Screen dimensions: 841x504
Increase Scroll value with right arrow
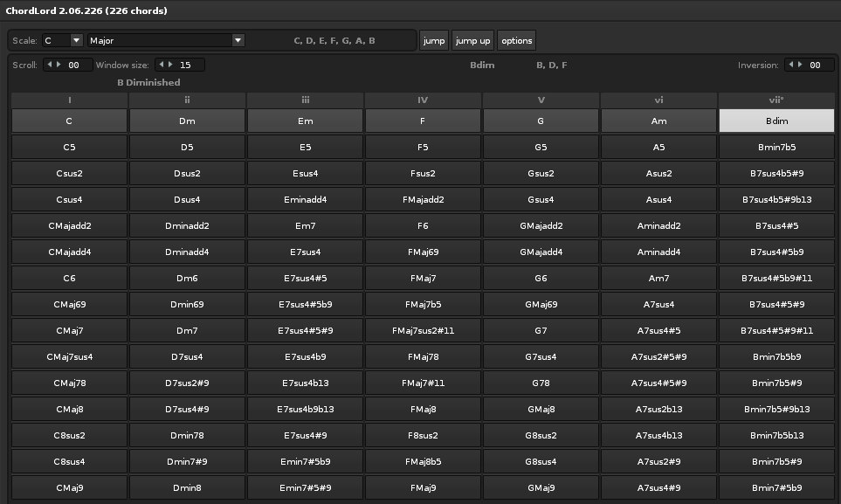[x=59, y=65]
